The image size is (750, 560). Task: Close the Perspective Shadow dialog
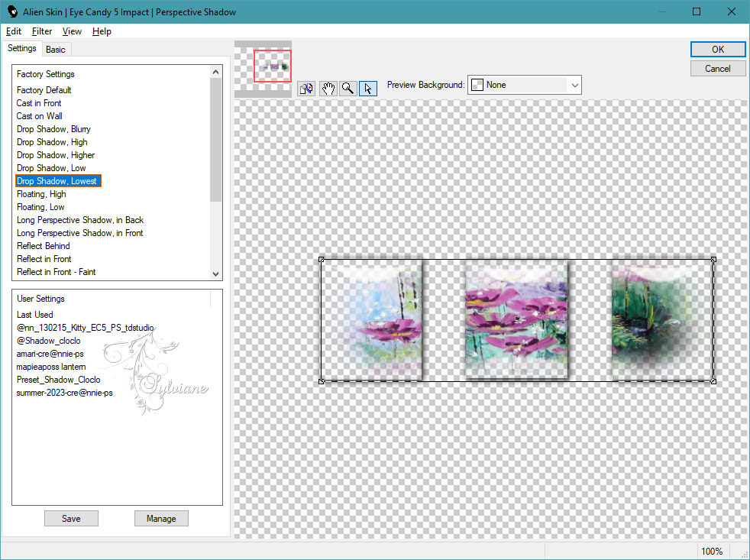click(x=732, y=11)
